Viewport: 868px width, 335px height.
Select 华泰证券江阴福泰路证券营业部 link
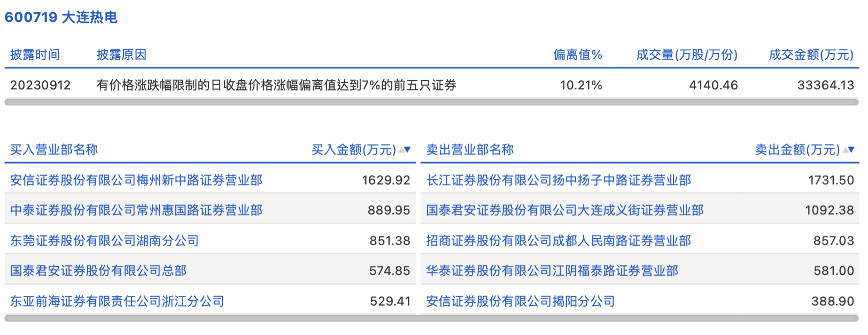[552, 271]
